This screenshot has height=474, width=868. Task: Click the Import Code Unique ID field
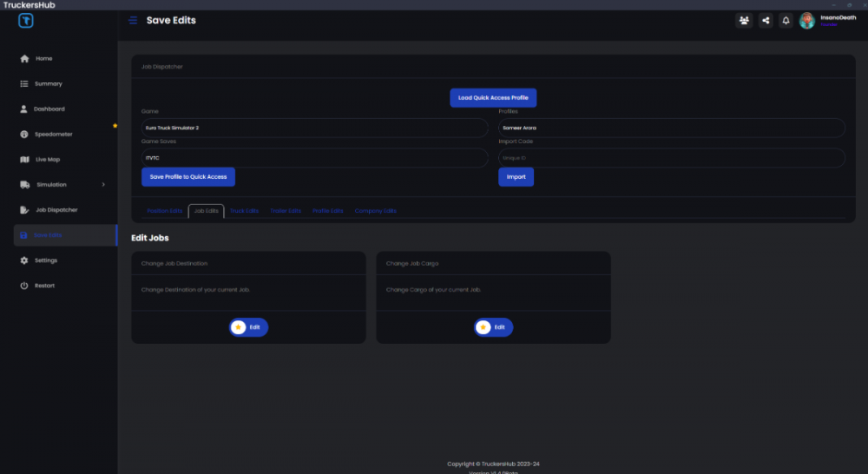671,158
